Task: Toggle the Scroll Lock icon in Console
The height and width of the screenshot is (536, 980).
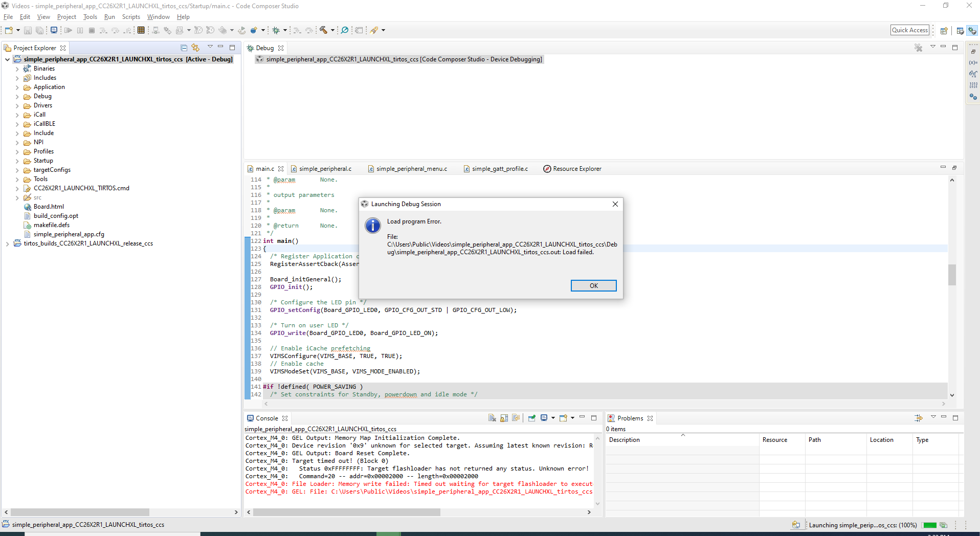Action: pos(504,418)
